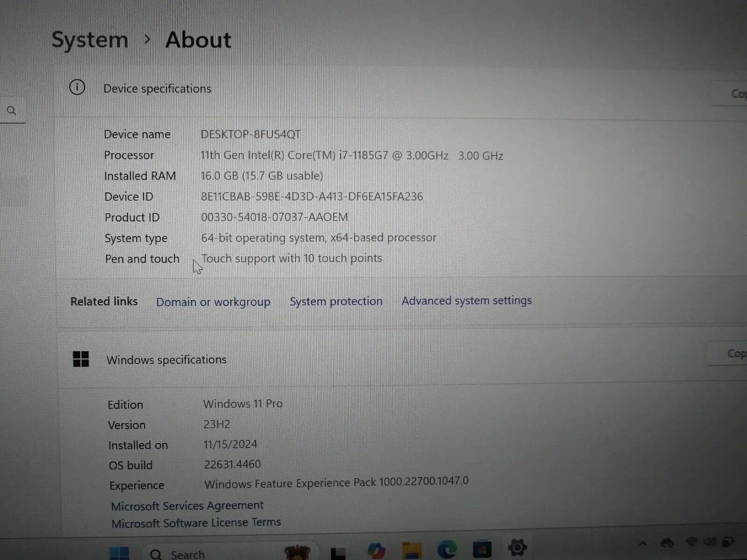Click the Settings gear taskbar icon
The width and height of the screenshot is (747, 560).
[517, 547]
